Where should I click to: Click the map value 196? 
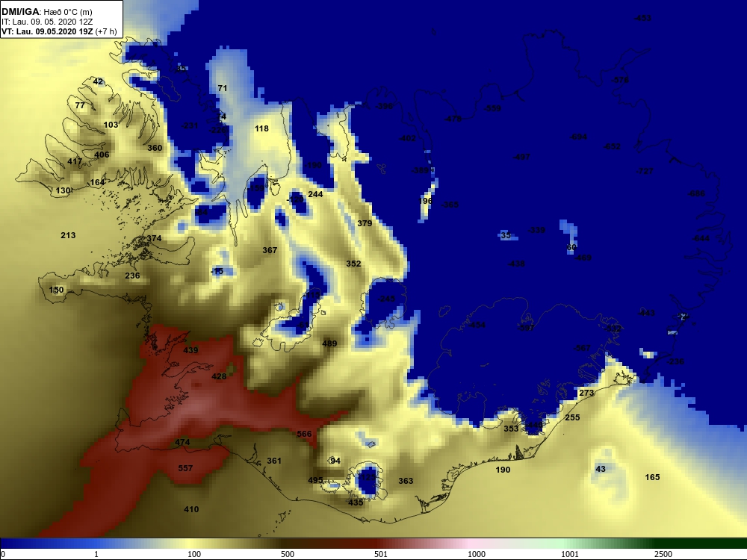click(x=426, y=200)
